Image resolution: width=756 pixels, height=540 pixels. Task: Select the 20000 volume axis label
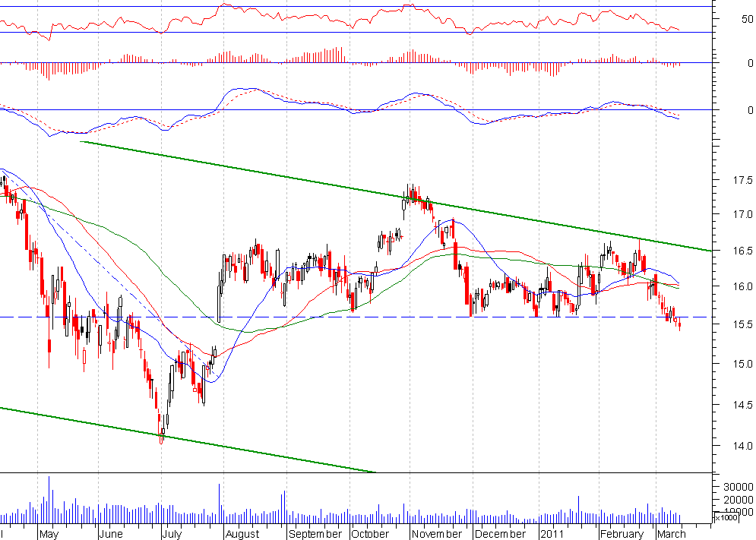[739, 500]
